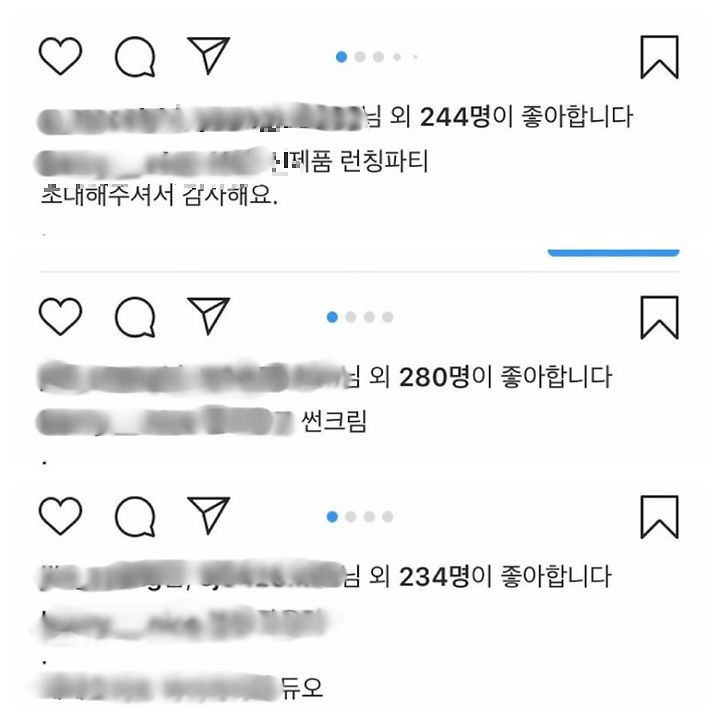Open comment bubble on the 280-likes post
Screen dimensions: 720x720
[135, 317]
